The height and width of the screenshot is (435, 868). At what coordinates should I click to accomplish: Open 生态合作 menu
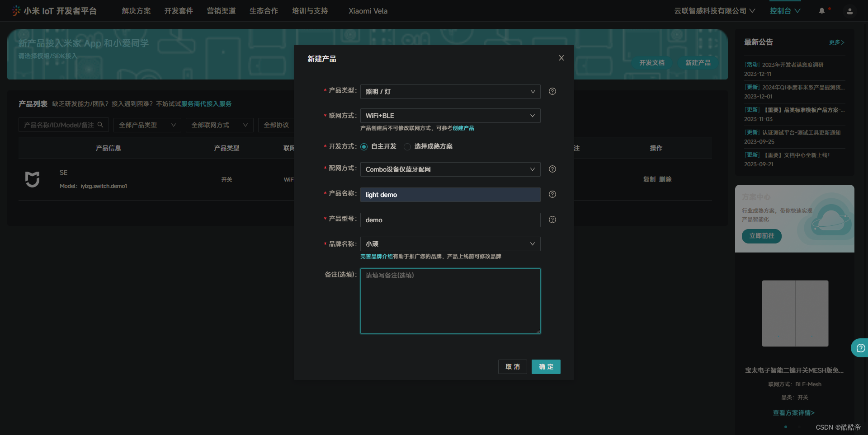(x=264, y=11)
